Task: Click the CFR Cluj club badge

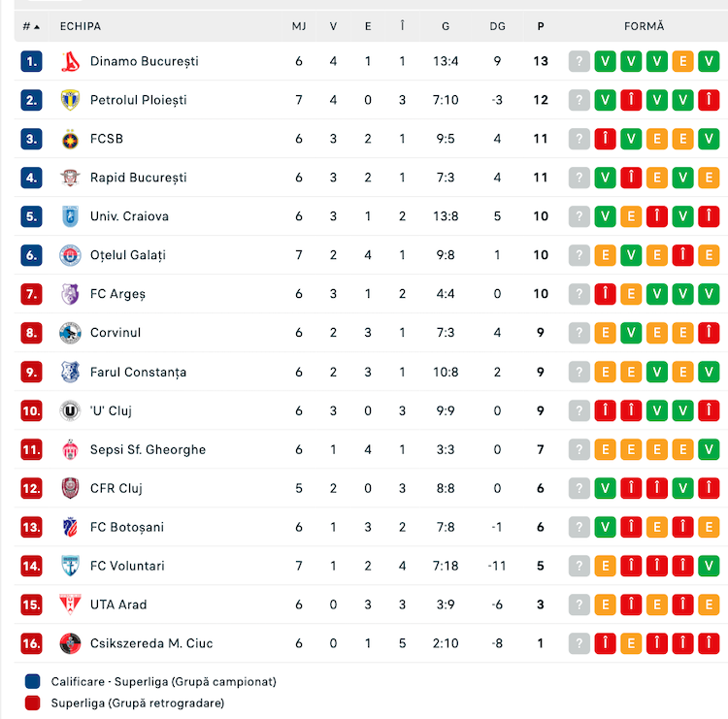Action: tap(70, 488)
